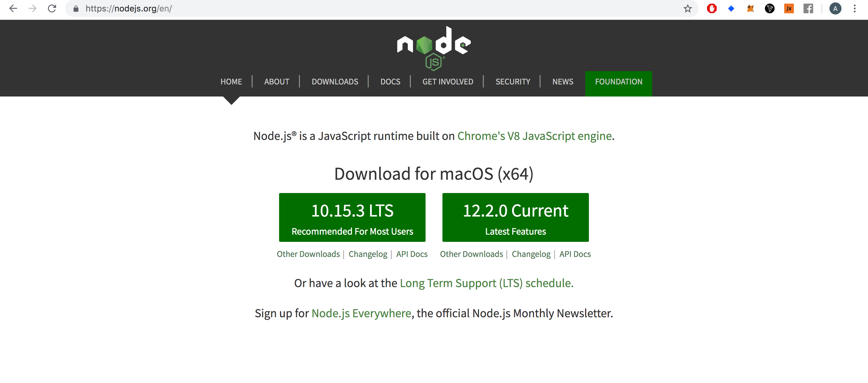The image size is (868, 383).
Task: Open the DOWNLOADS nav menu item
Action: pos(335,82)
